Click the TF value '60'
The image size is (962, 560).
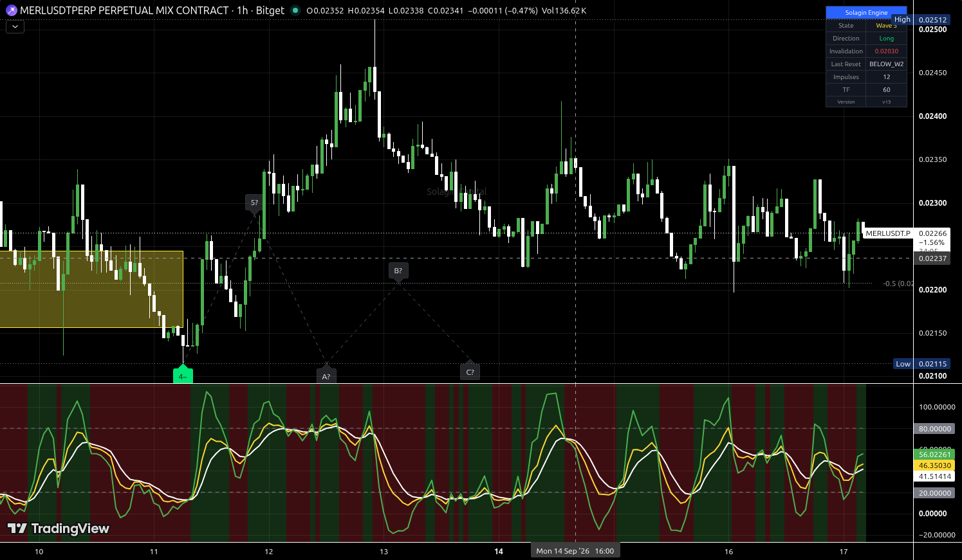point(887,90)
